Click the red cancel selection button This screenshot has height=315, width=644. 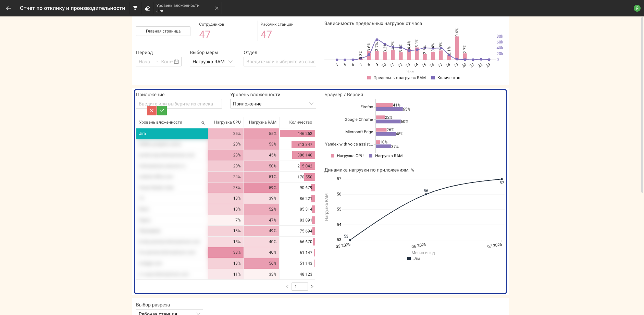152,111
